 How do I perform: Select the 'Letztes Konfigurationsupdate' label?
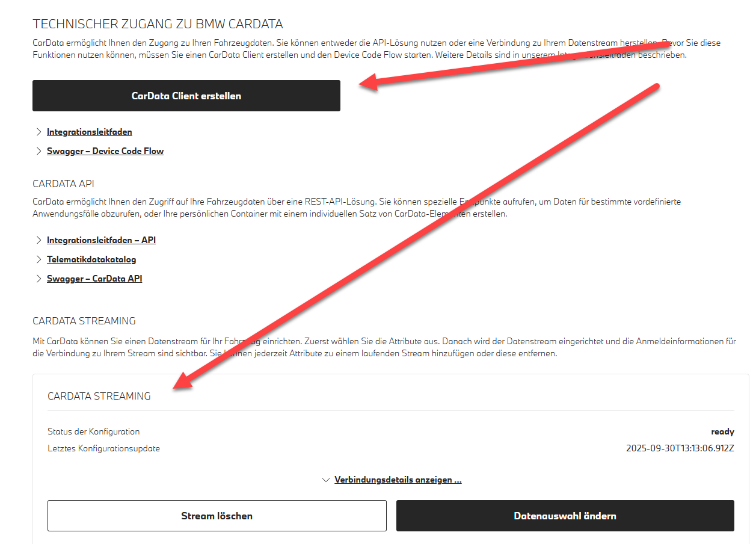104,448
